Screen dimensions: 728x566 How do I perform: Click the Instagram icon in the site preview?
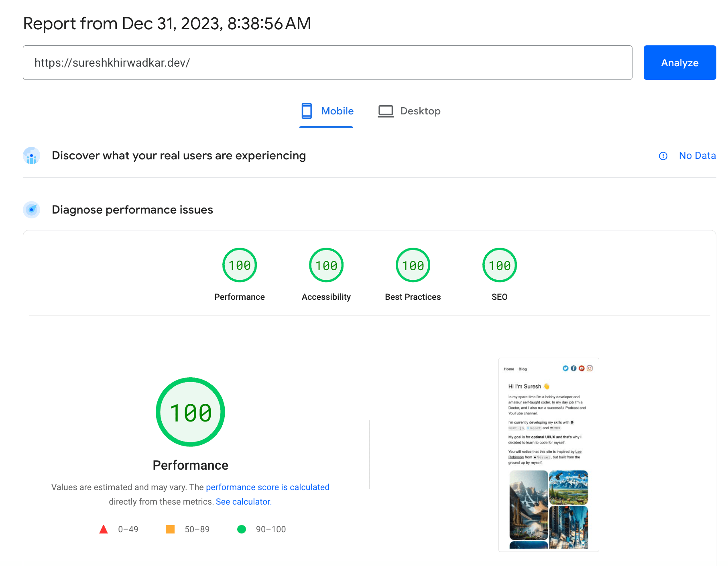point(590,367)
